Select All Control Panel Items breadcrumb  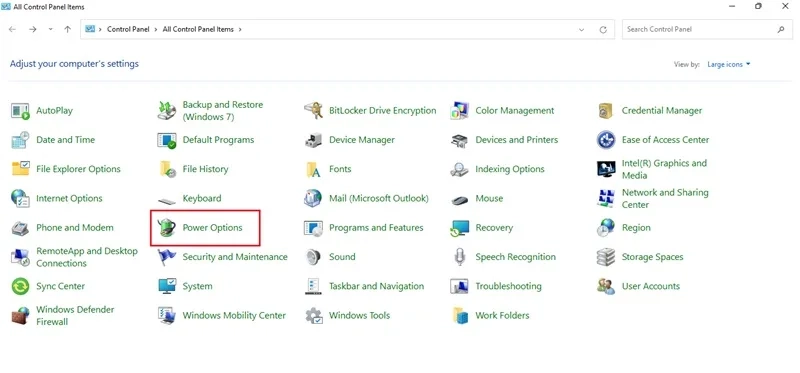tap(198, 30)
